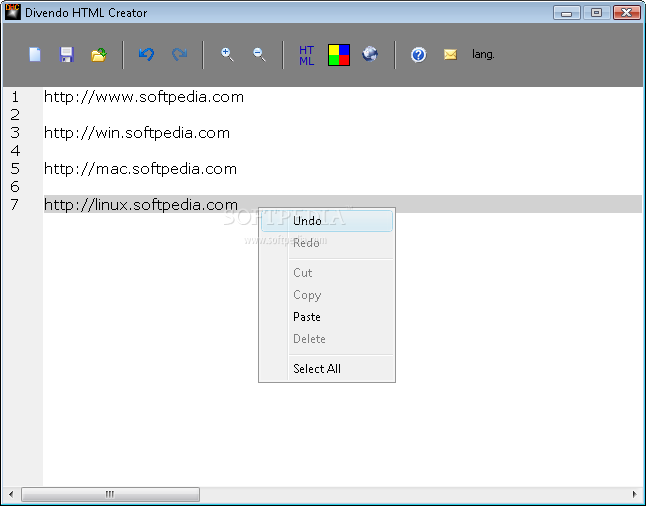
Task: Click the line http://linux.softpedia.com
Action: tap(141, 205)
